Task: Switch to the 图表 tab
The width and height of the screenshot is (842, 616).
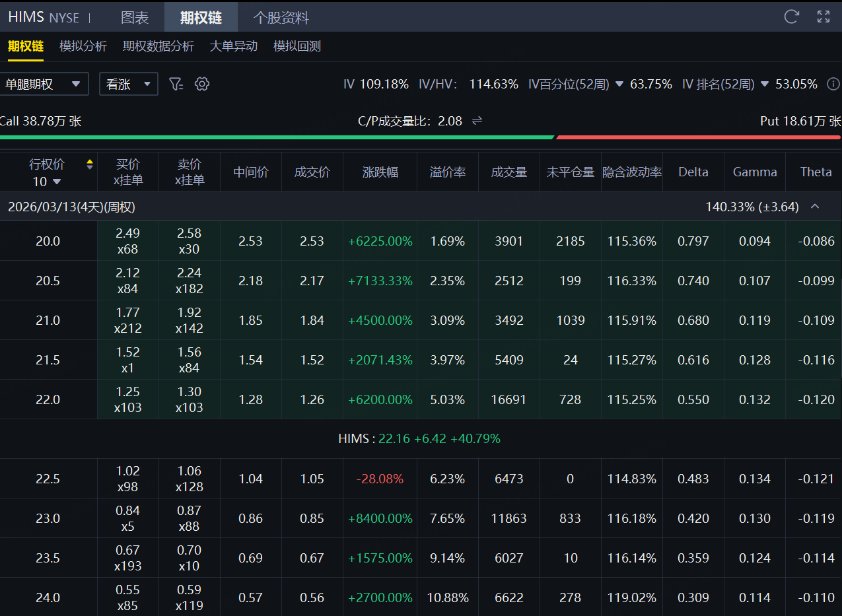Action: [135, 18]
